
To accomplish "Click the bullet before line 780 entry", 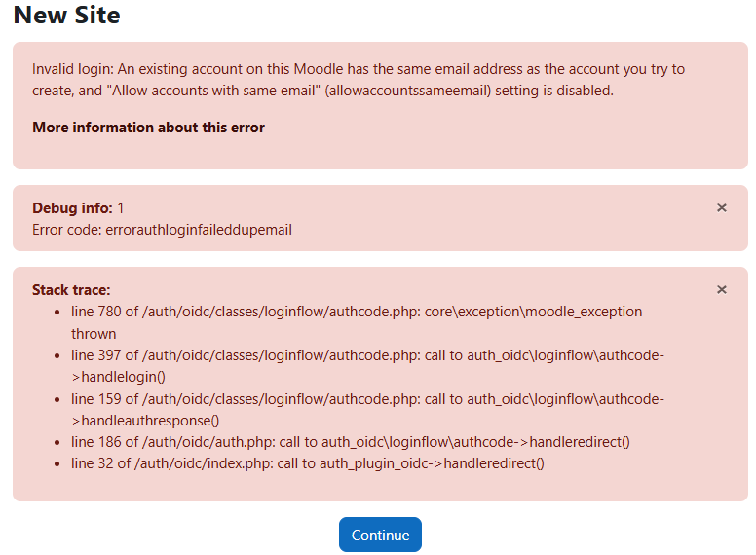I will (60, 313).
